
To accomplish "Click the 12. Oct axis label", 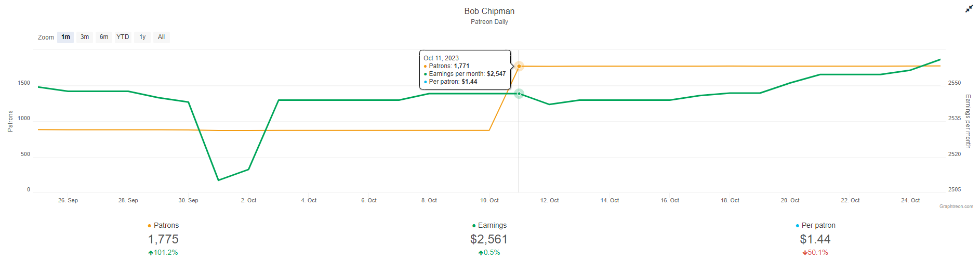I will pos(549,200).
